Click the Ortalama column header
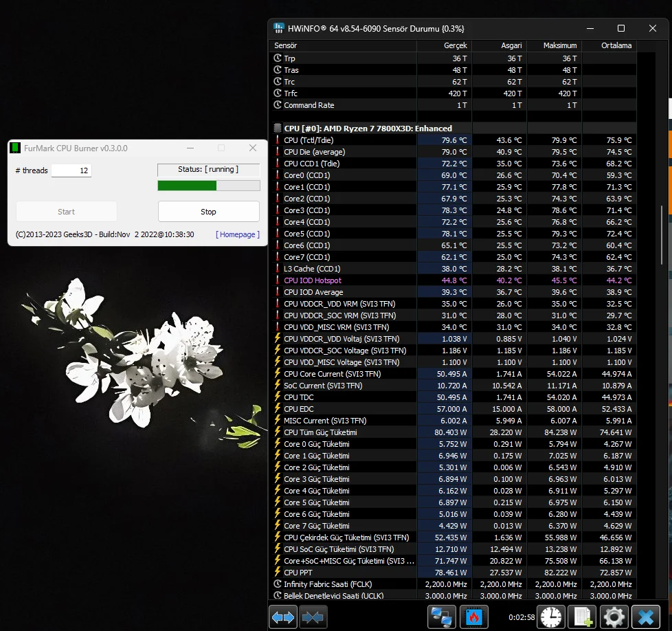The height and width of the screenshot is (631, 672). click(609, 45)
